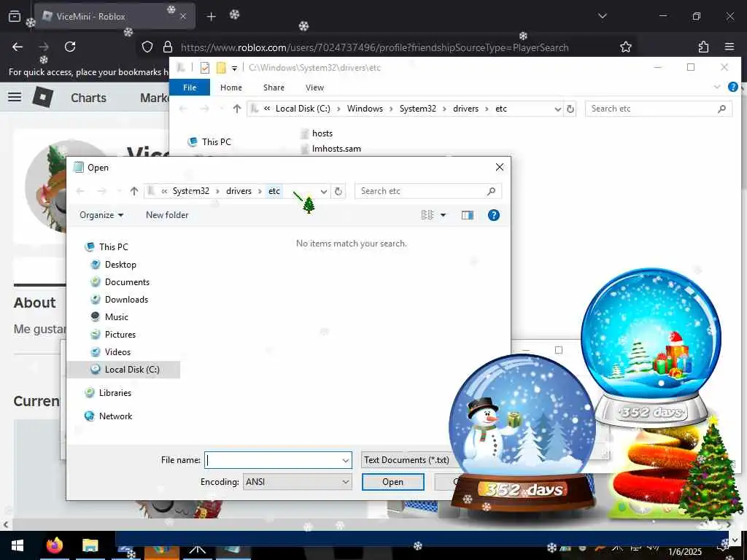Select Desktop in navigation pane
747x560 pixels.
point(113,264)
